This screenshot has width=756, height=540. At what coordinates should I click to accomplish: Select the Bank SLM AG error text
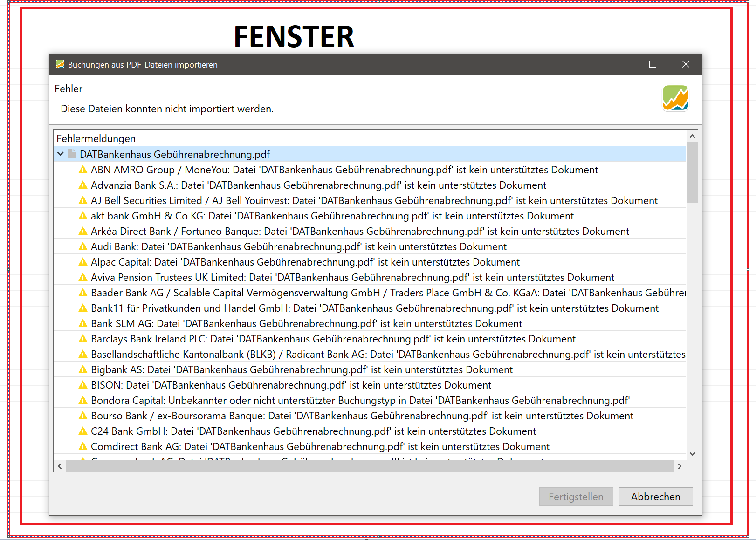306,323
